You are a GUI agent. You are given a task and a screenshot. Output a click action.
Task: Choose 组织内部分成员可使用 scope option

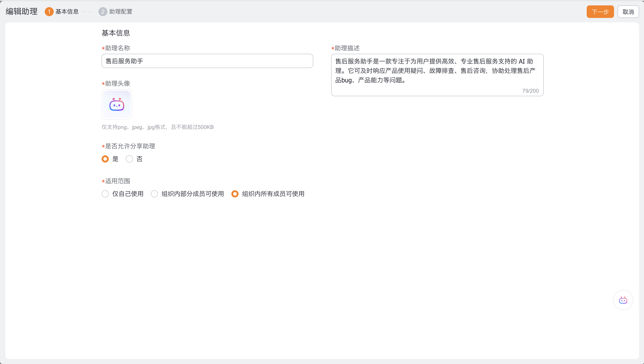pyautogui.click(x=154, y=194)
